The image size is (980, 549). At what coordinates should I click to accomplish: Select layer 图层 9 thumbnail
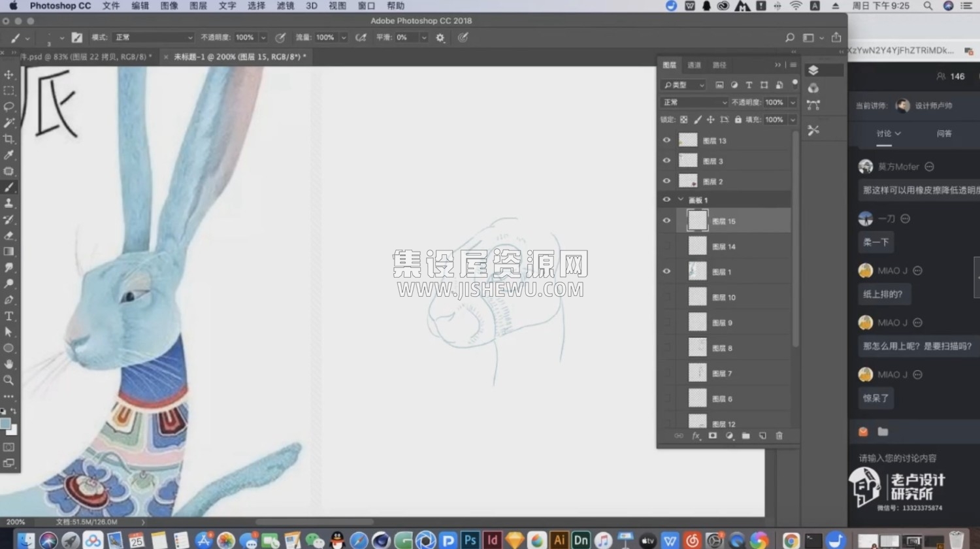(698, 322)
